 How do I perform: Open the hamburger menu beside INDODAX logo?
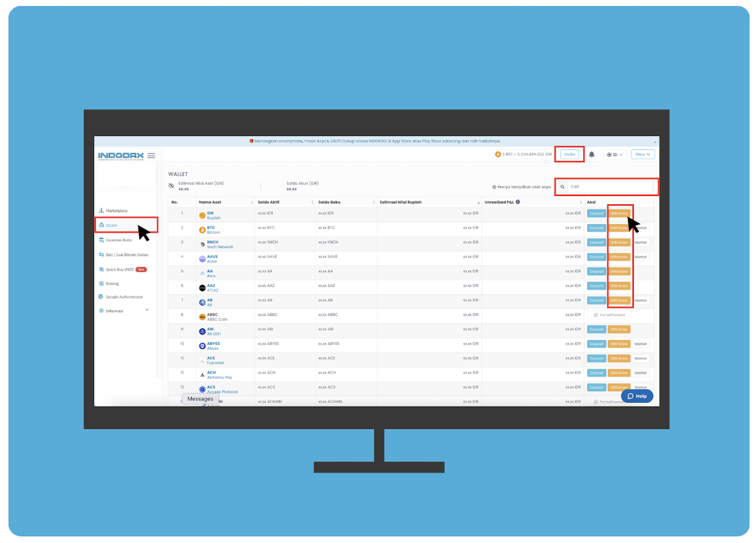pos(151,156)
